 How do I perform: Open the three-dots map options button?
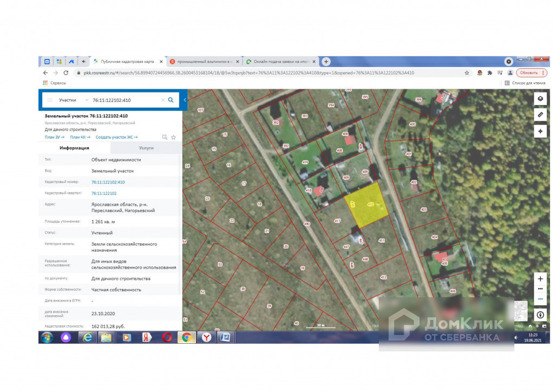(540, 289)
